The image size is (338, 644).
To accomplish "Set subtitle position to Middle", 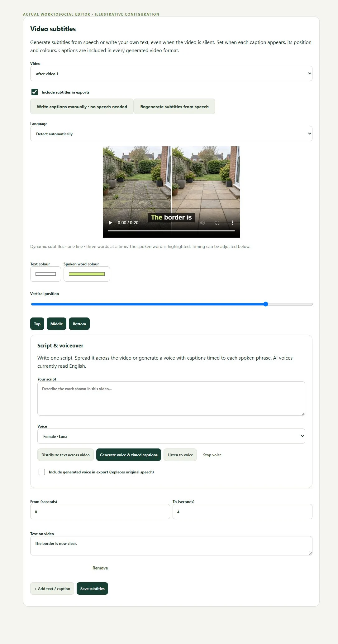I will (57, 324).
